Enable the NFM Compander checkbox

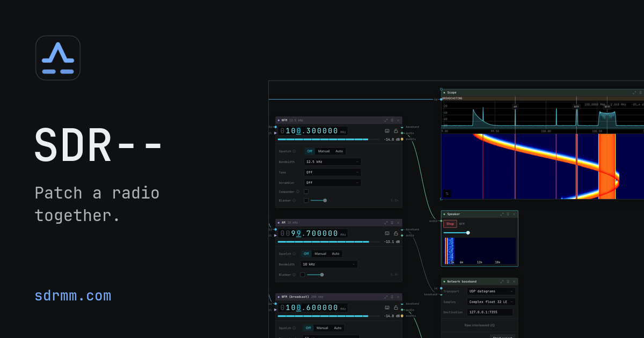(x=306, y=192)
